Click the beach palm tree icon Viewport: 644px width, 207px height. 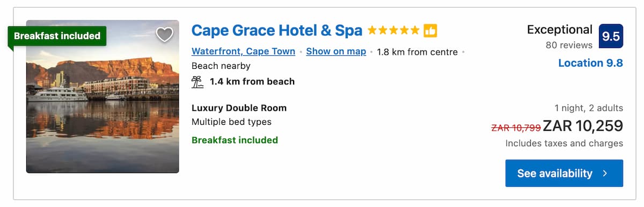click(197, 82)
